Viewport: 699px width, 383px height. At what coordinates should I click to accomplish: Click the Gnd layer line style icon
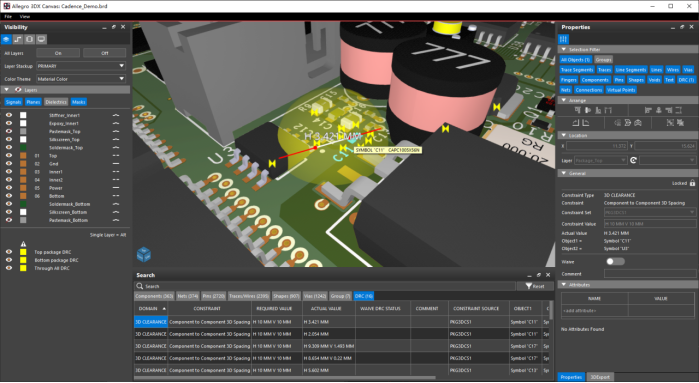pyautogui.click(x=116, y=164)
